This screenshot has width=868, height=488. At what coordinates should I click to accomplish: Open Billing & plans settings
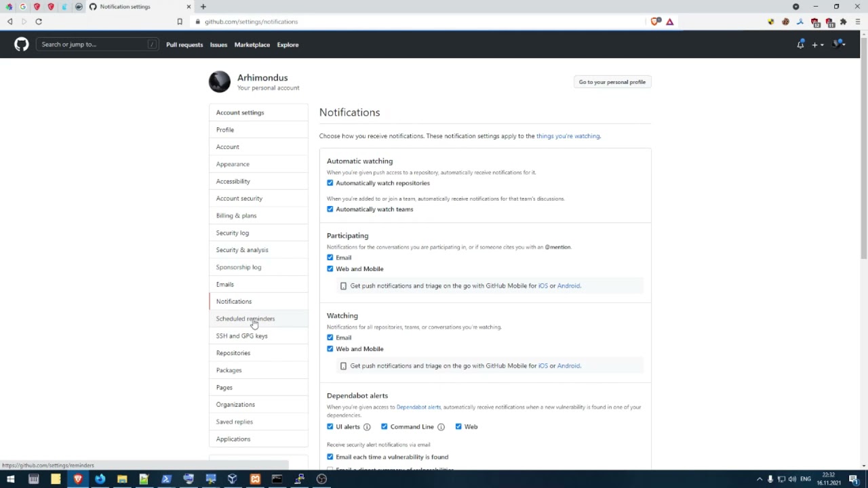click(258, 216)
